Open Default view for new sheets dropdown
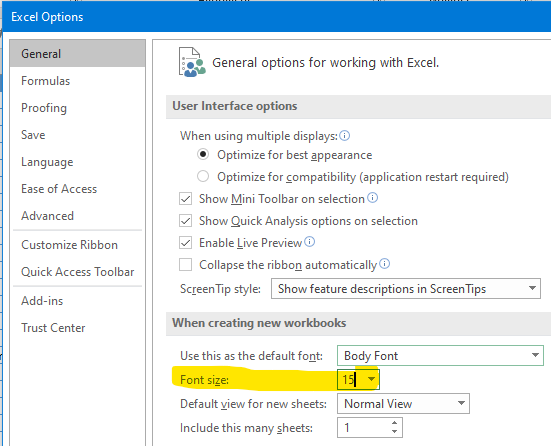551x446 pixels. tap(403, 403)
